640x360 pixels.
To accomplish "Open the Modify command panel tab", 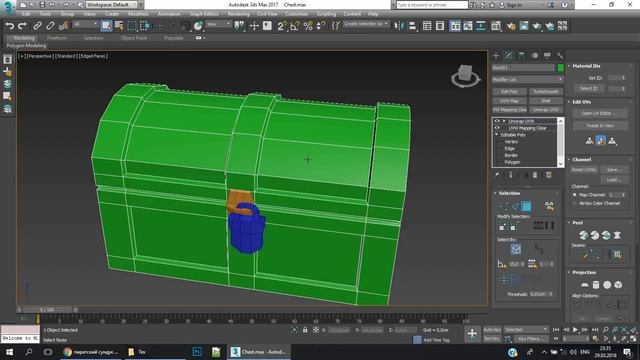I will 509,55.
